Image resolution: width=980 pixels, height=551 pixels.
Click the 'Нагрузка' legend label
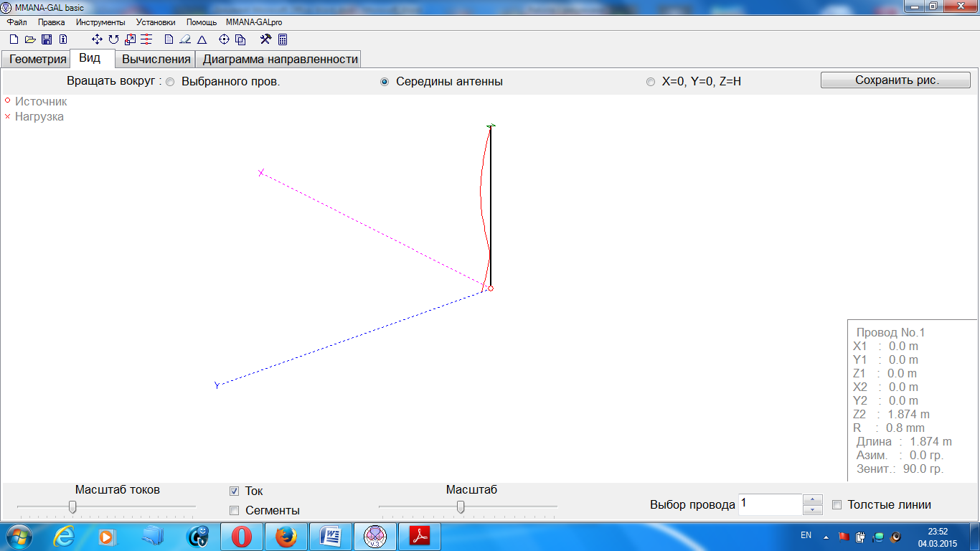click(x=39, y=117)
